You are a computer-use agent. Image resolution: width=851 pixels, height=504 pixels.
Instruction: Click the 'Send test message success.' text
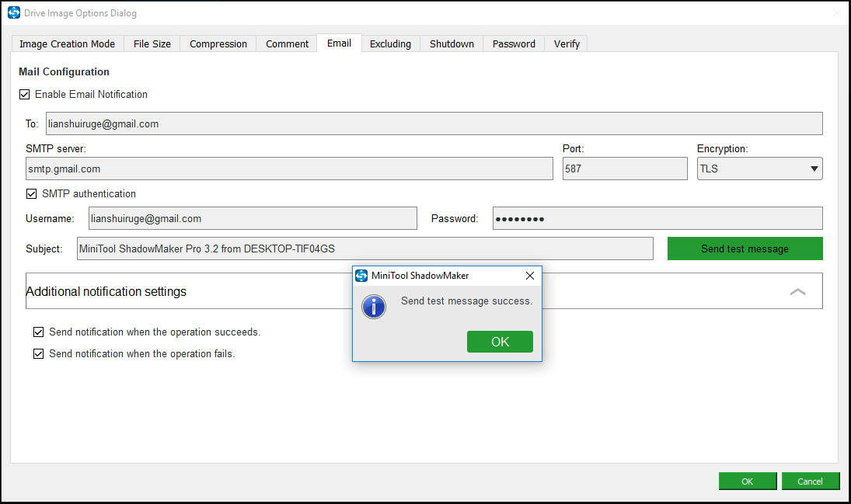(467, 301)
